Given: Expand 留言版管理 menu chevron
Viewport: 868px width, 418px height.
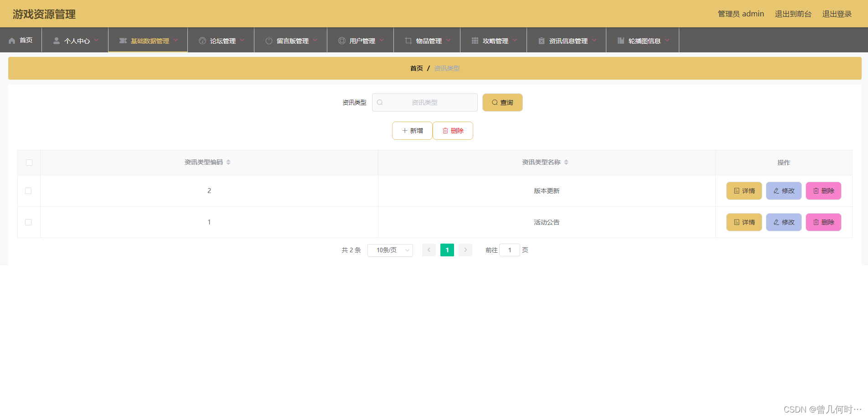Looking at the screenshot, I should [315, 40].
